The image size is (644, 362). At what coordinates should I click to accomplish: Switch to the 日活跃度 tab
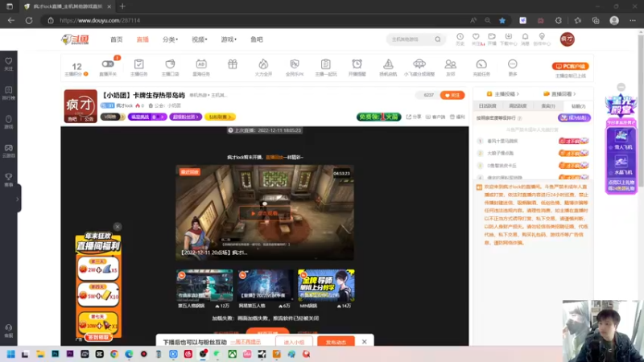pos(488,106)
